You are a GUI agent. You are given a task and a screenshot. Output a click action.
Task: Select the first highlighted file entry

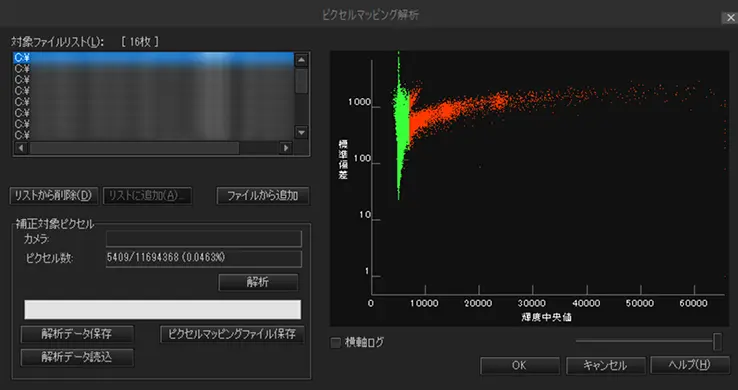tap(153, 58)
